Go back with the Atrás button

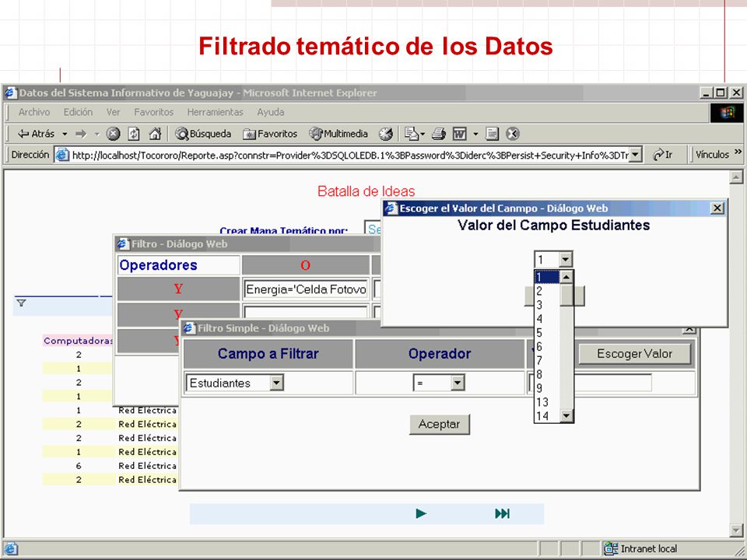click(x=37, y=134)
